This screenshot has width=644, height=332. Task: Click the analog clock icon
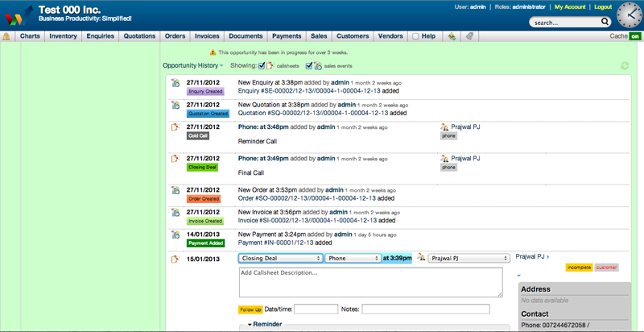[629, 15]
